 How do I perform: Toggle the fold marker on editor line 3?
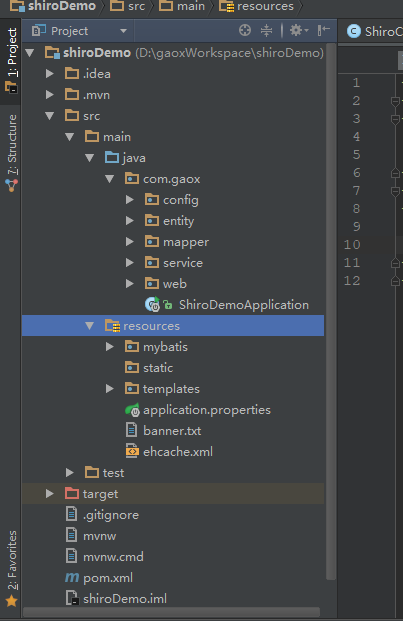[x=395, y=119]
